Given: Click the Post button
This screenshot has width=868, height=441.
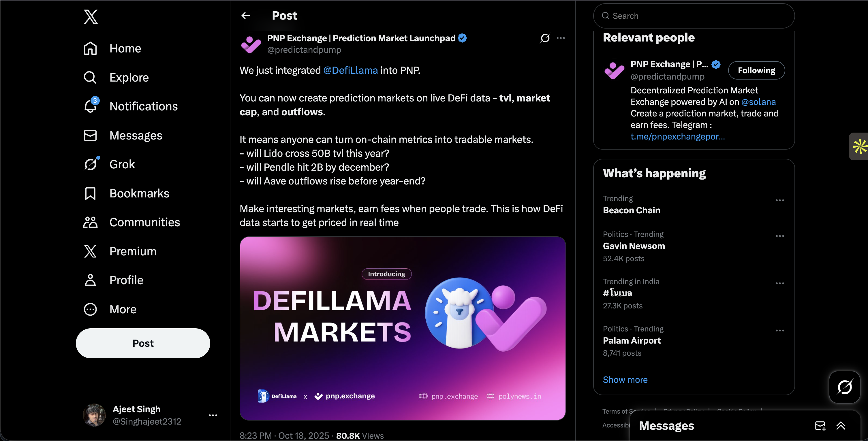Looking at the screenshot, I should click(143, 343).
